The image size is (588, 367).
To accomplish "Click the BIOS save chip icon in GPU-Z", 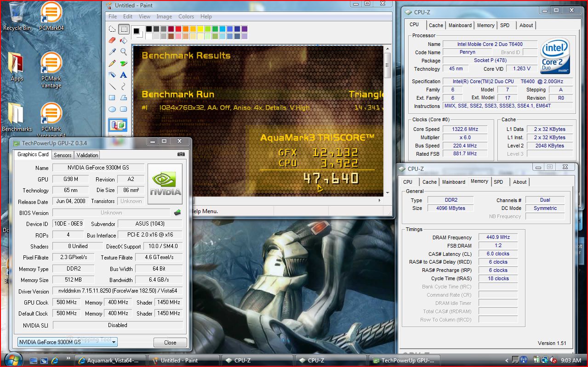I will click(177, 213).
